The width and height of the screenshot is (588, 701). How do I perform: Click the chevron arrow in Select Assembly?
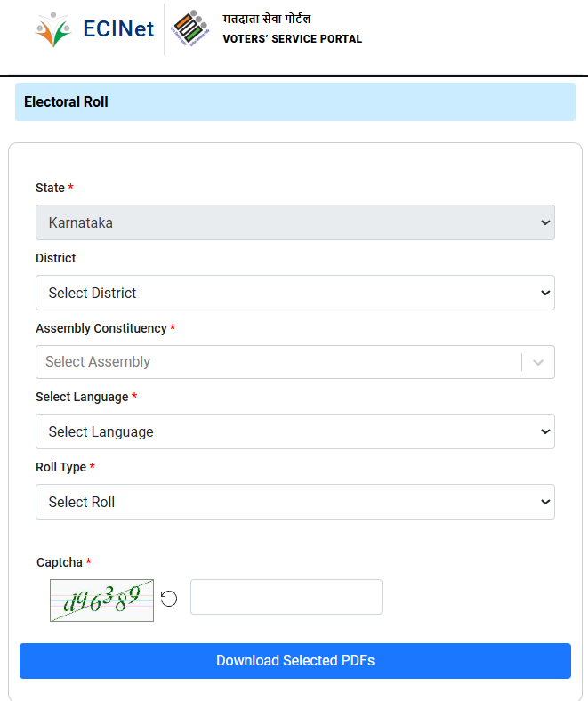tap(538, 362)
